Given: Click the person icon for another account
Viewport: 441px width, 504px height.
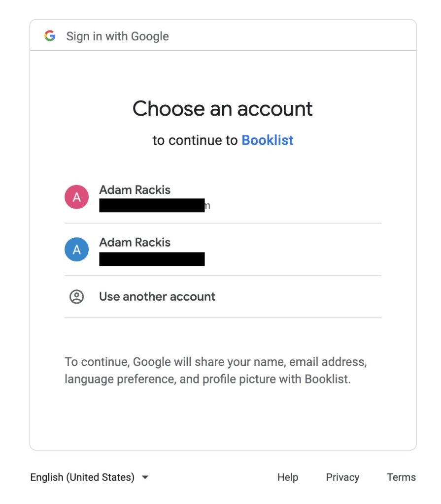Looking at the screenshot, I should tap(76, 297).
